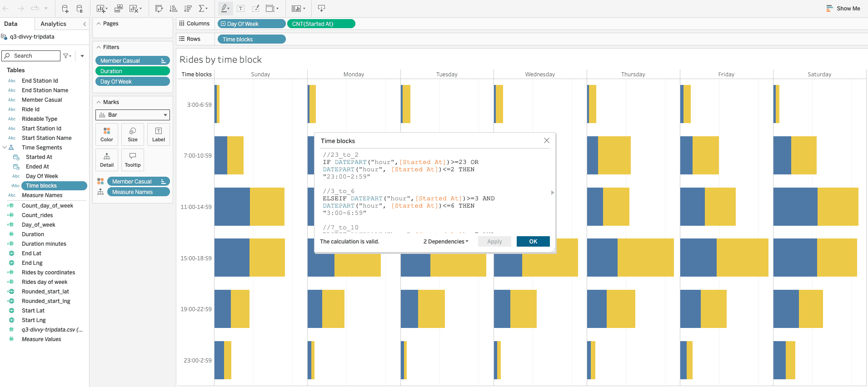This screenshot has width=868, height=387.
Task: Click the Label button on Marks card
Action: pos(159,134)
